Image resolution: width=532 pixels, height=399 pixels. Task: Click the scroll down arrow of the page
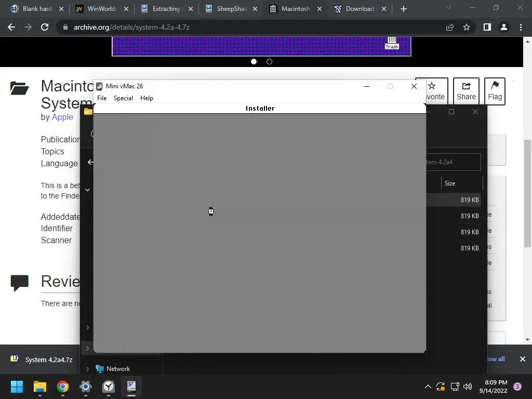[527, 340]
